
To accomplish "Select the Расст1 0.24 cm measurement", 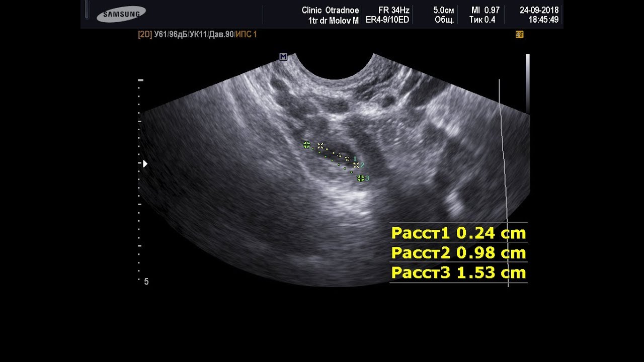I will click(458, 233).
